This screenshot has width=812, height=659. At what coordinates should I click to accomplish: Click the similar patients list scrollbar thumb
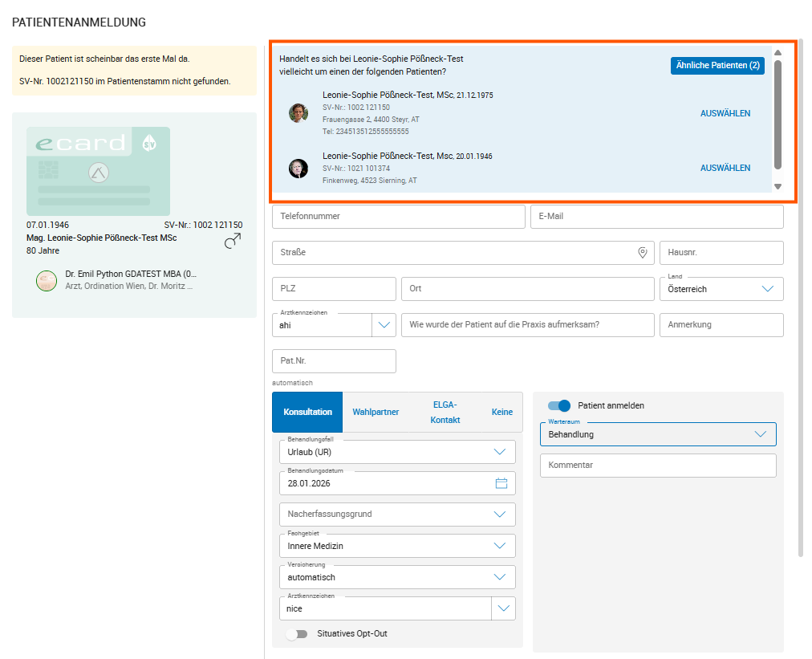(x=777, y=114)
